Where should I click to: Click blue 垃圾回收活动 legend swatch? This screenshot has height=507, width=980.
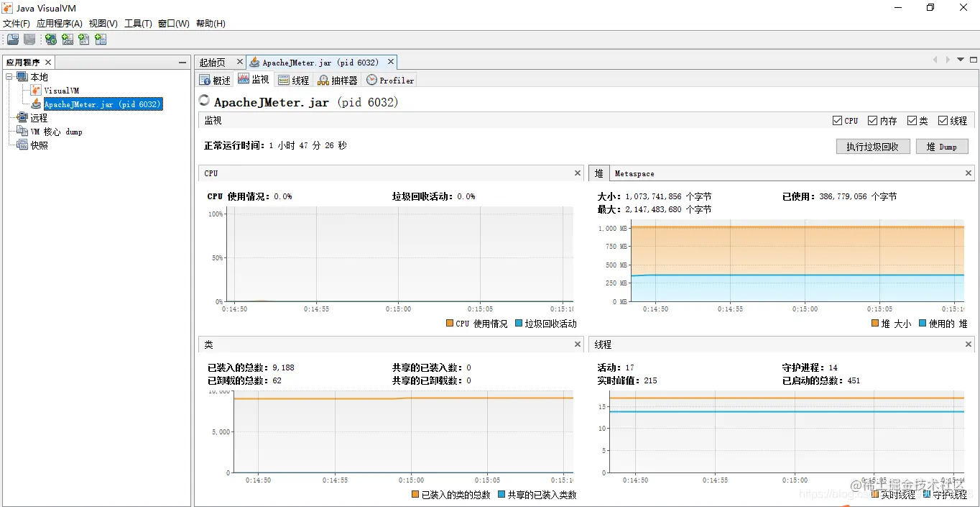pyautogui.click(x=519, y=324)
